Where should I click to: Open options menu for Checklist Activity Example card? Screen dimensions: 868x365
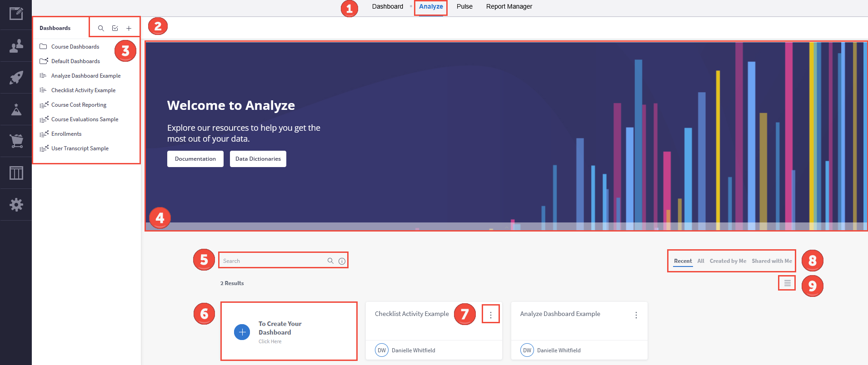(x=491, y=315)
